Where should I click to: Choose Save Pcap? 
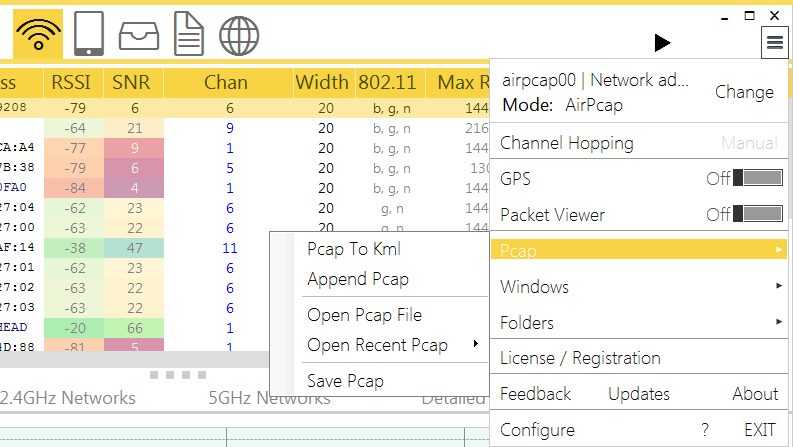pos(345,381)
